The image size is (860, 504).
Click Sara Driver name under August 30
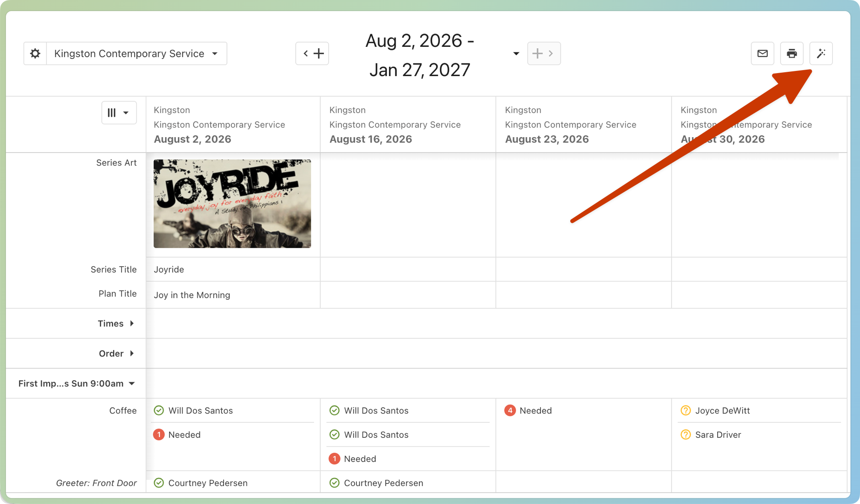coord(718,435)
